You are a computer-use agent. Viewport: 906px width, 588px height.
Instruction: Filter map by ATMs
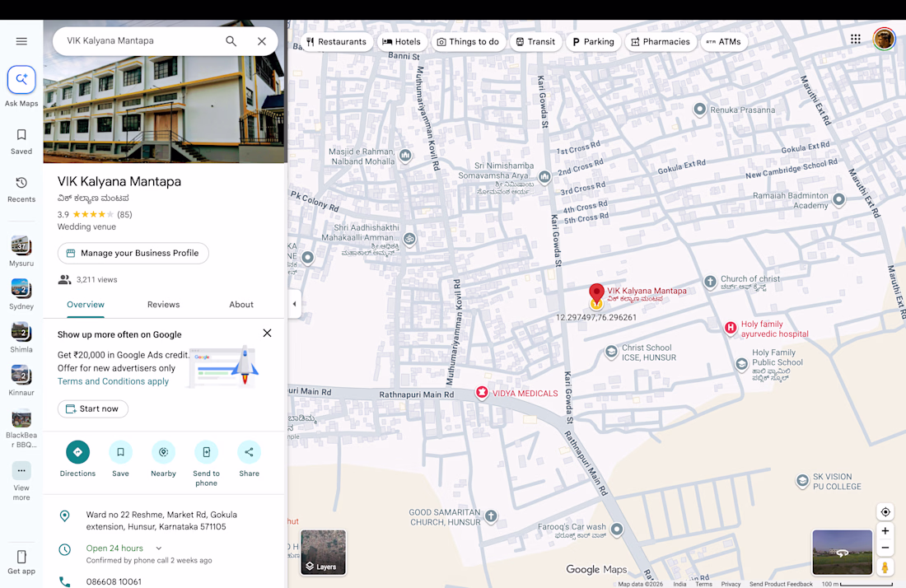[724, 41]
